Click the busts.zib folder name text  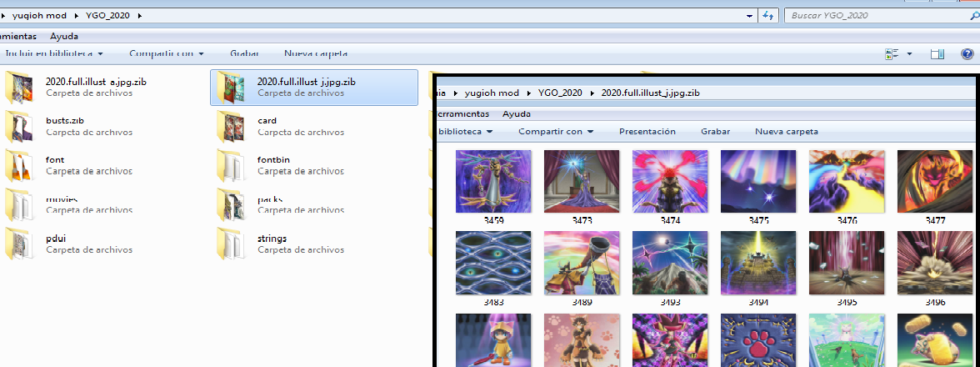tap(67, 121)
